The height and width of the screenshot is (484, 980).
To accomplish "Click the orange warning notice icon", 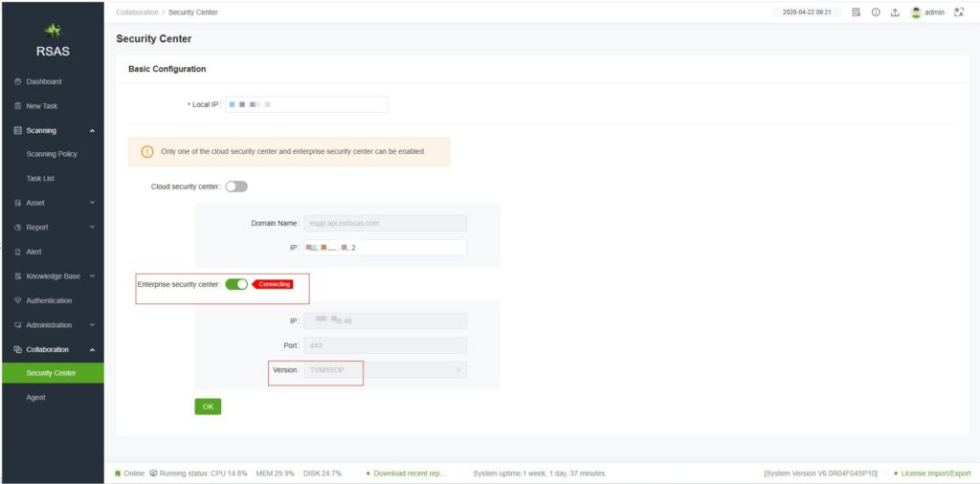I will pos(147,152).
